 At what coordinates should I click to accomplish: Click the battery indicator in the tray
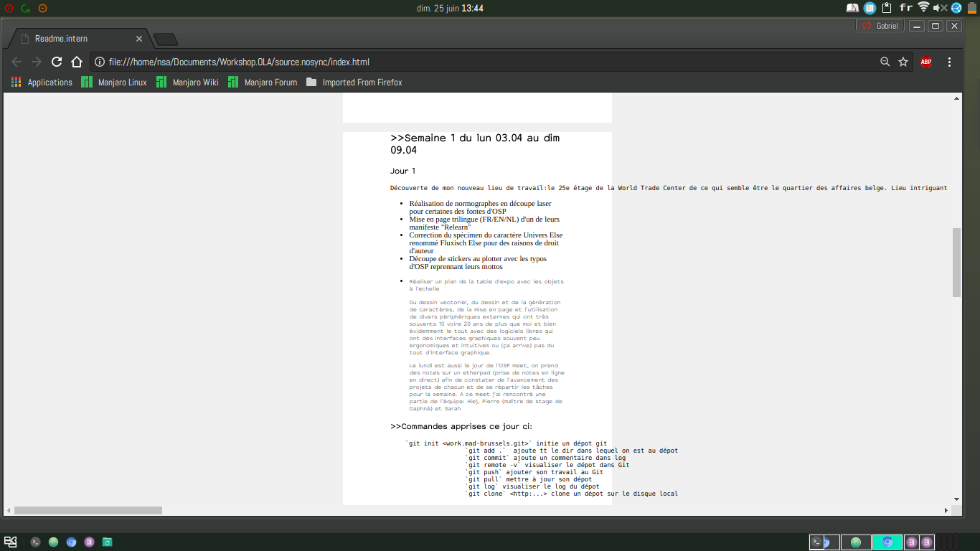click(x=971, y=8)
